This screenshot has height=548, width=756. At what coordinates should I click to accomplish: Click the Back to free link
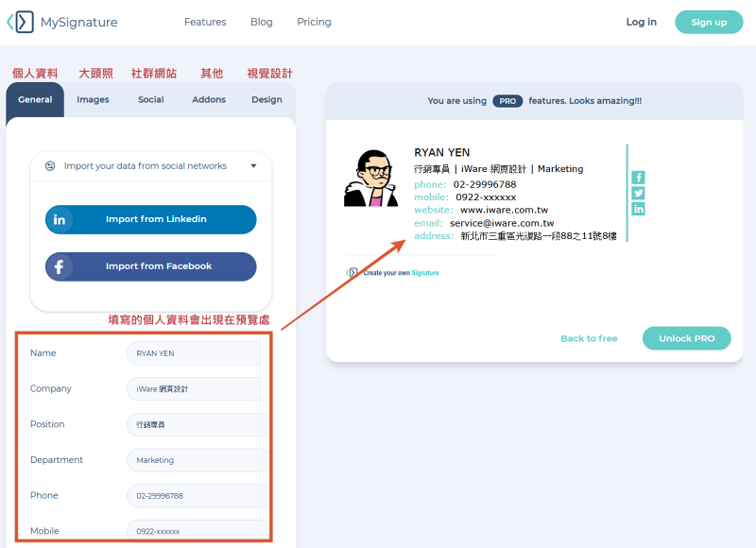pos(589,339)
